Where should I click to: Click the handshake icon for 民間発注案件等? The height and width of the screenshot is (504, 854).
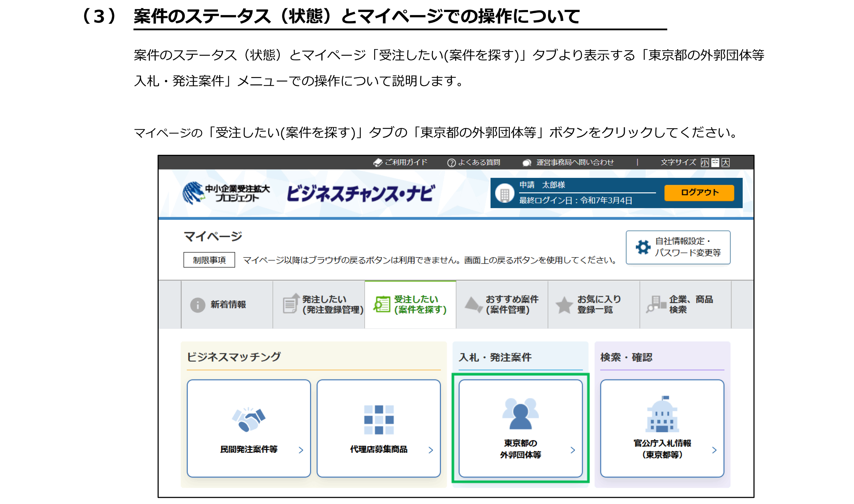[x=249, y=419]
